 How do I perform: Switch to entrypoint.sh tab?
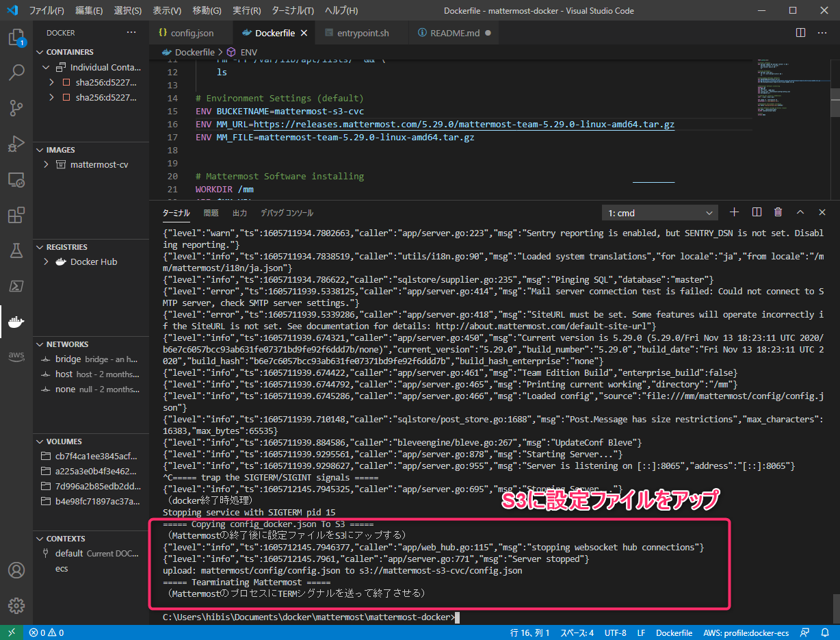(x=363, y=33)
